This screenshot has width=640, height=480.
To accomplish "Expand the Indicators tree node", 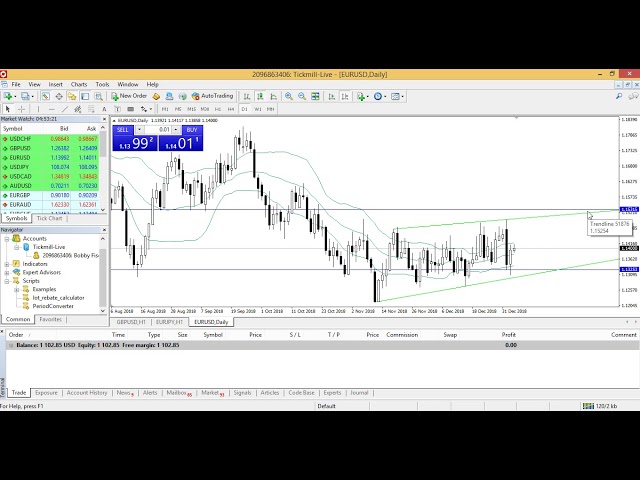I will (x=7, y=264).
